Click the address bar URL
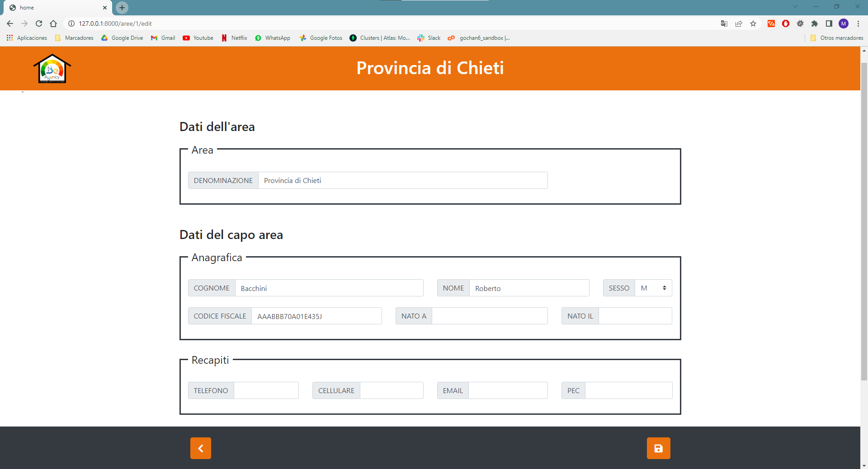This screenshot has height=469, width=868. [x=115, y=23]
